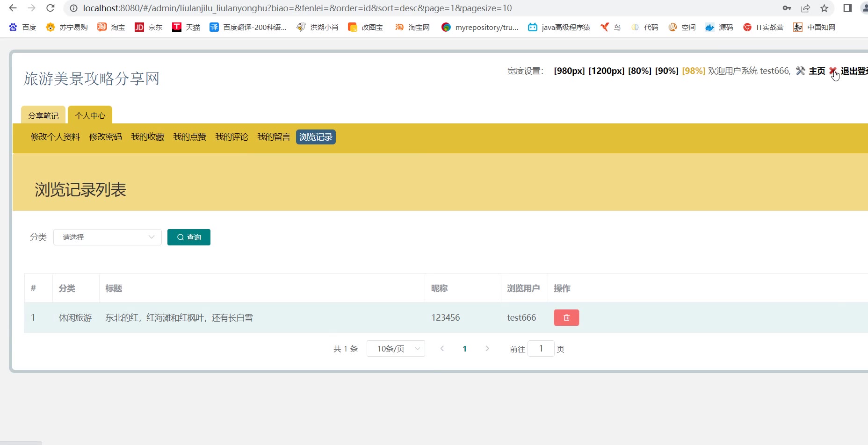Toggle the browser side panel
The height and width of the screenshot is (445, 868).
[x=847, y=8]
